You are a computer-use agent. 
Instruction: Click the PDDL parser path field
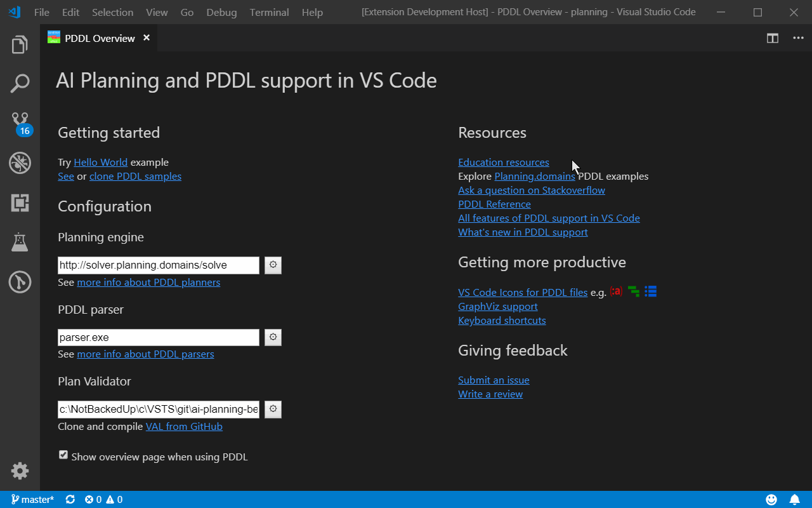[x=159, y=337]
